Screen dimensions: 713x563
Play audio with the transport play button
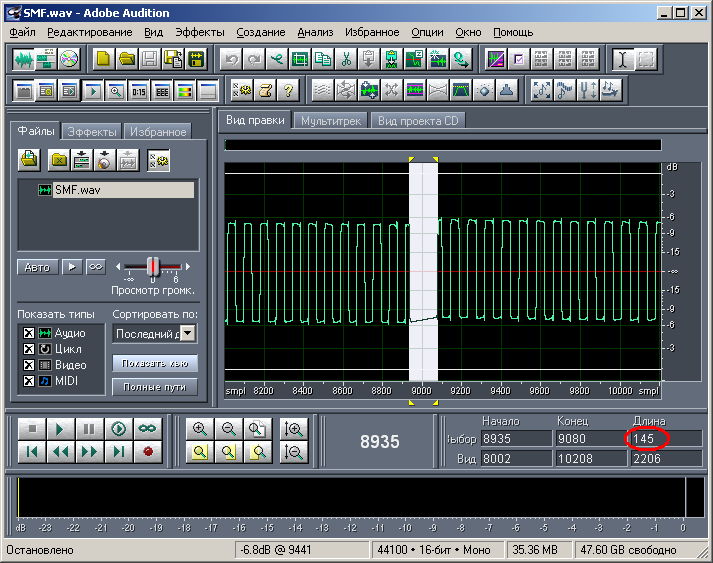pos(60,429)
